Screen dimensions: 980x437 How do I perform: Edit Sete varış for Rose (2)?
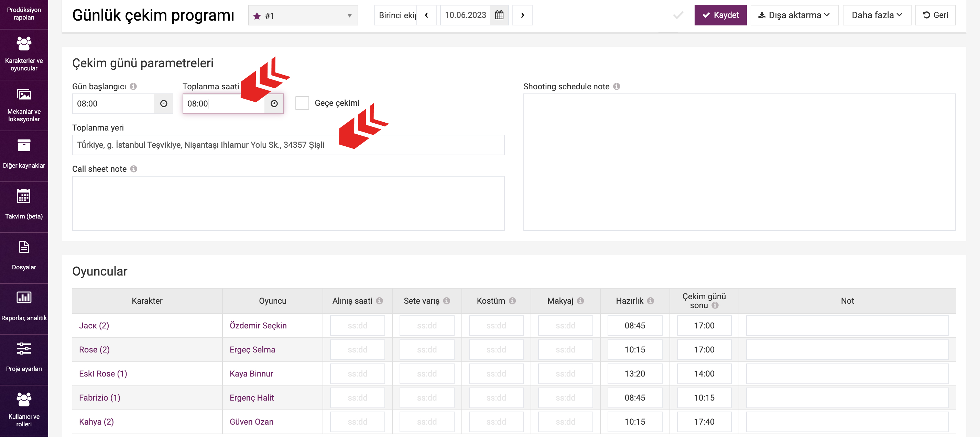[426, 350]
